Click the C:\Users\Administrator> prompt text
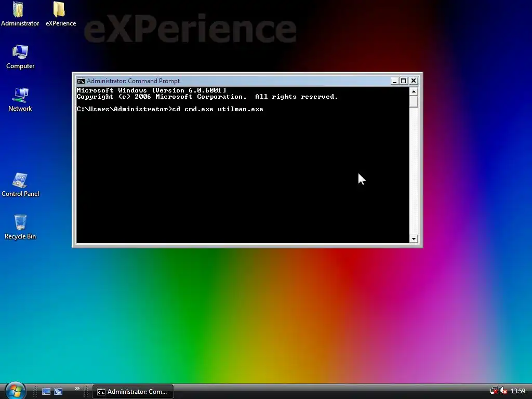532x399 pixels. point(124,109)
